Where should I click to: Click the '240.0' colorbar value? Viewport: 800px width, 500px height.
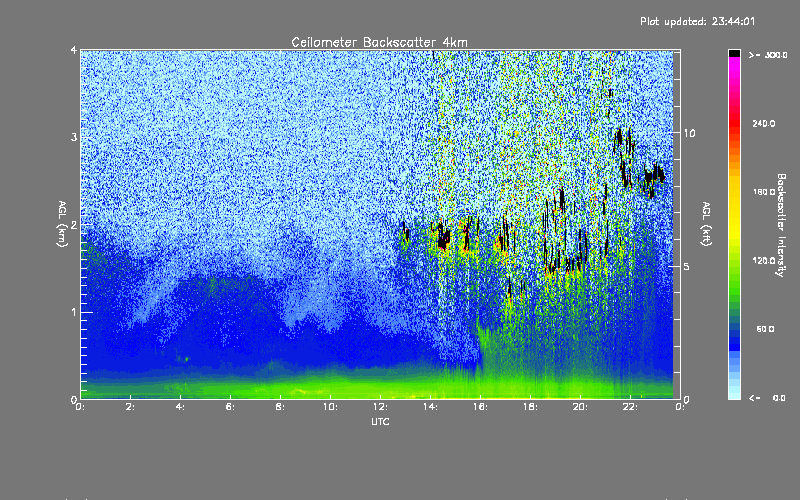(x=764, y=123)
